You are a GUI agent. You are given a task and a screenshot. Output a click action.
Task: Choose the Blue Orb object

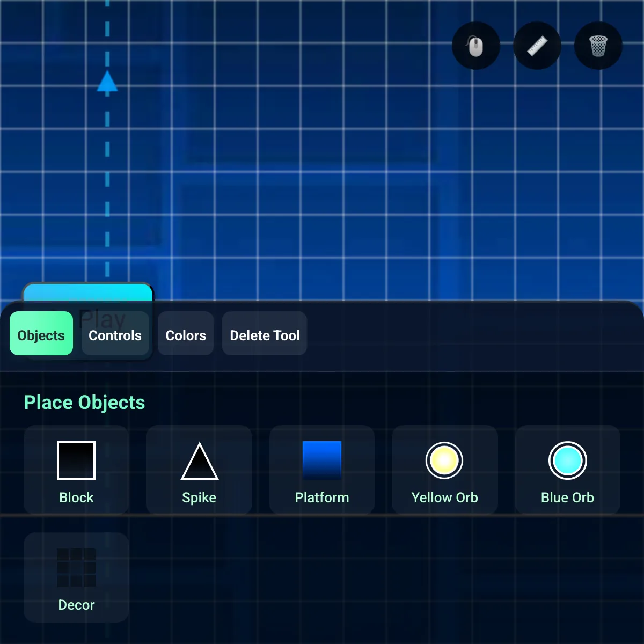click(x=567, y=470)
